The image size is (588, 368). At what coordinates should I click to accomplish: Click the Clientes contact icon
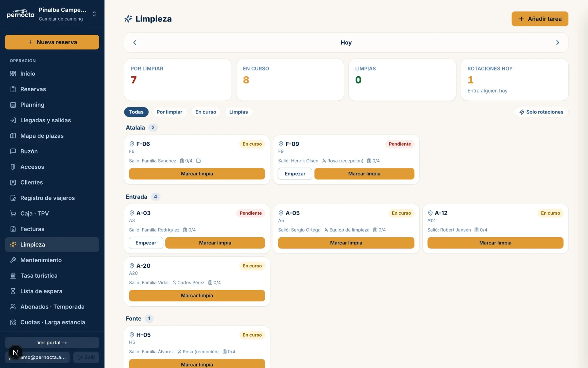click(x=13, y=182)
